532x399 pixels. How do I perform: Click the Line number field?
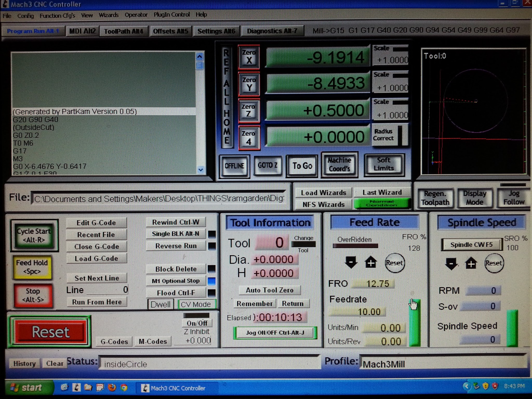tap(107, 290)
